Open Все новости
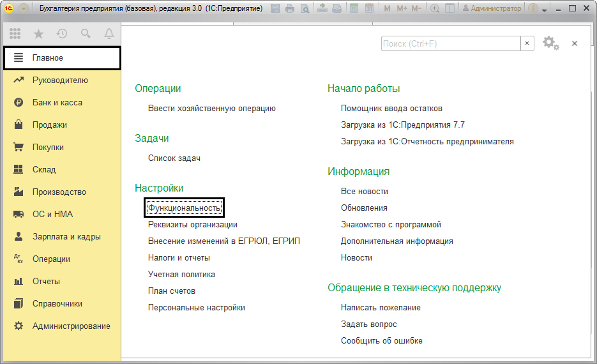Screen dimensions: 597x364 click(365, 192)
